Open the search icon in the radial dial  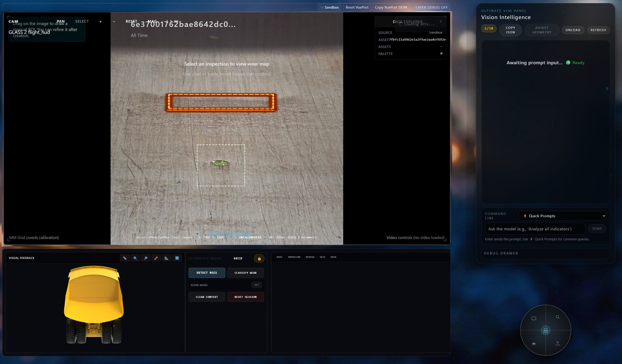pyautogui.click(x=558, y=317)
